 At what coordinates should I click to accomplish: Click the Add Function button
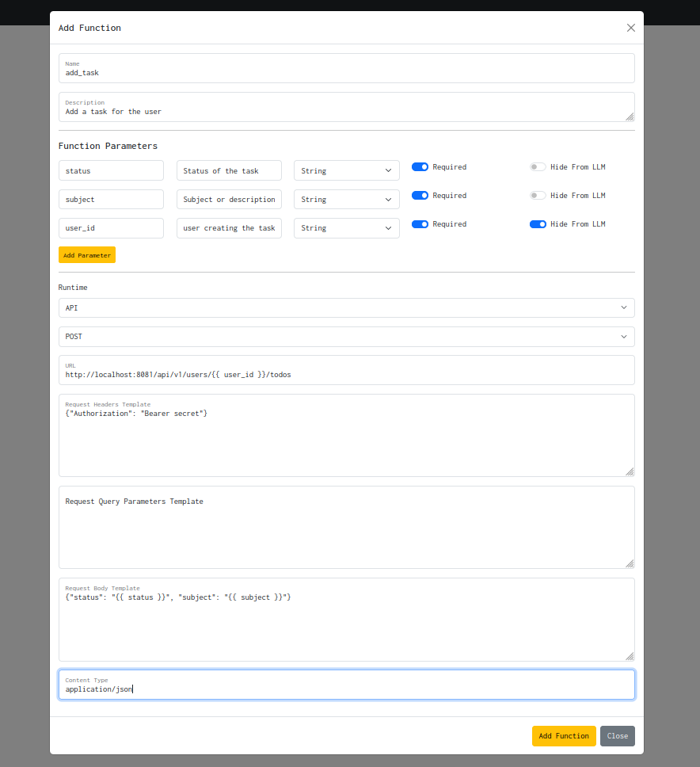point(564,736)
